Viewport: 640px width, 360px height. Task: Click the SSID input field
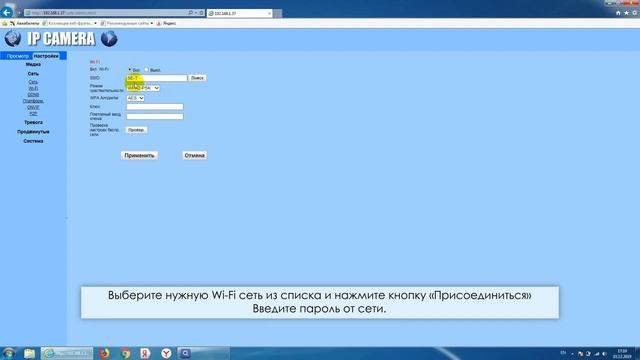[157, 78]
